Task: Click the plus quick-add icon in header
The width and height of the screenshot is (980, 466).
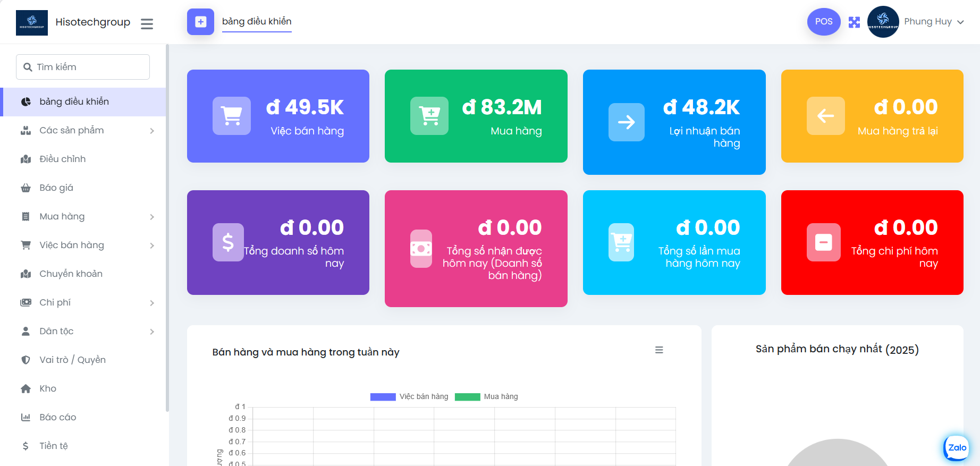Action: [200, 22]
